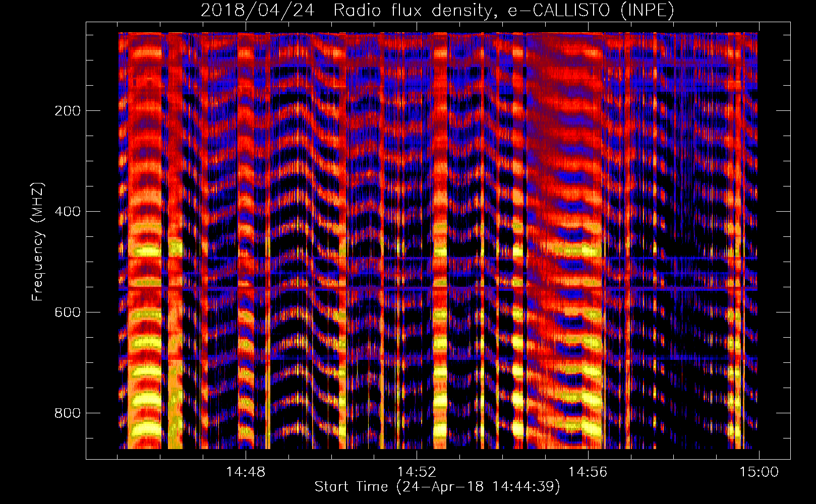Click the 'Start Time (24-Apr-18 14:44:39)' label

437,487
